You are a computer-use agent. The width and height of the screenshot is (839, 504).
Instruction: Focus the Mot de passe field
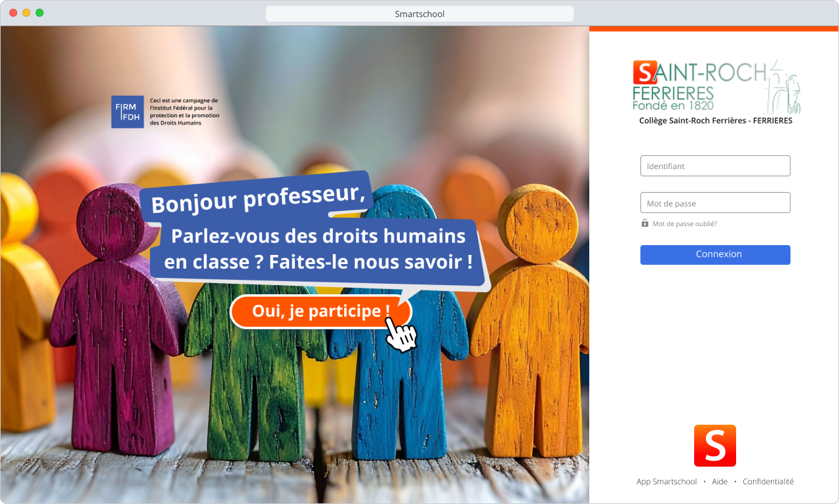click(x=715, y=203)
